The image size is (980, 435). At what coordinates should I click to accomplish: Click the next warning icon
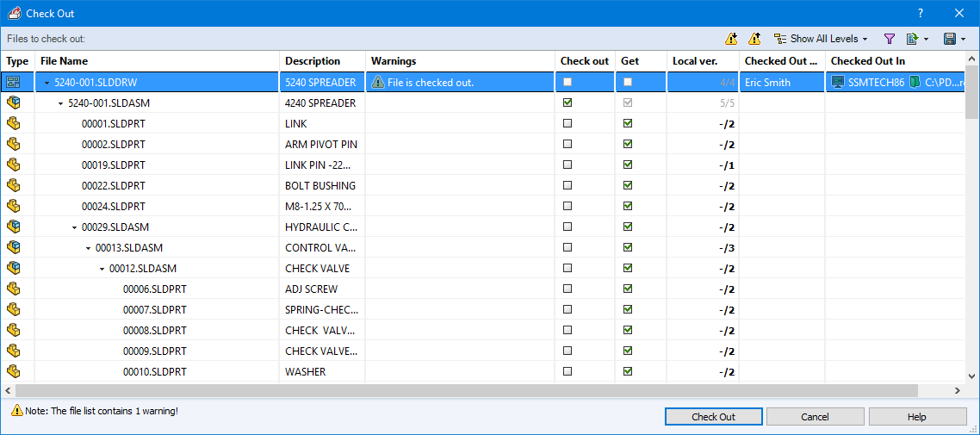coord(731,39)
